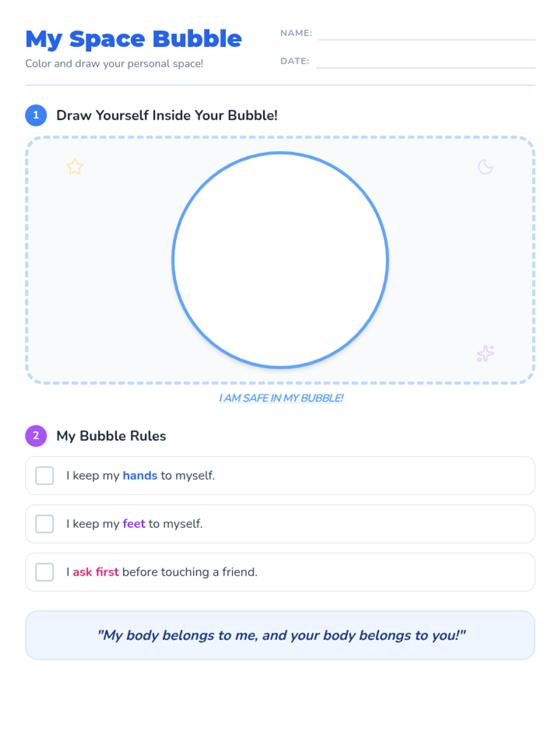This screenshot has width=560, height=747.
Task: Click the purple number 2 badge
Action: 36,436
